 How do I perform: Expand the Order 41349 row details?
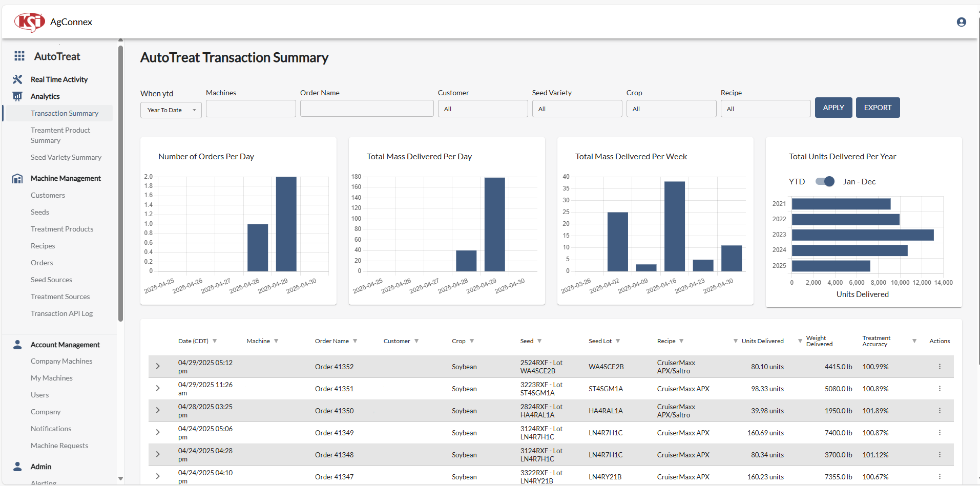pyautogui.click(x=158, y=433)
